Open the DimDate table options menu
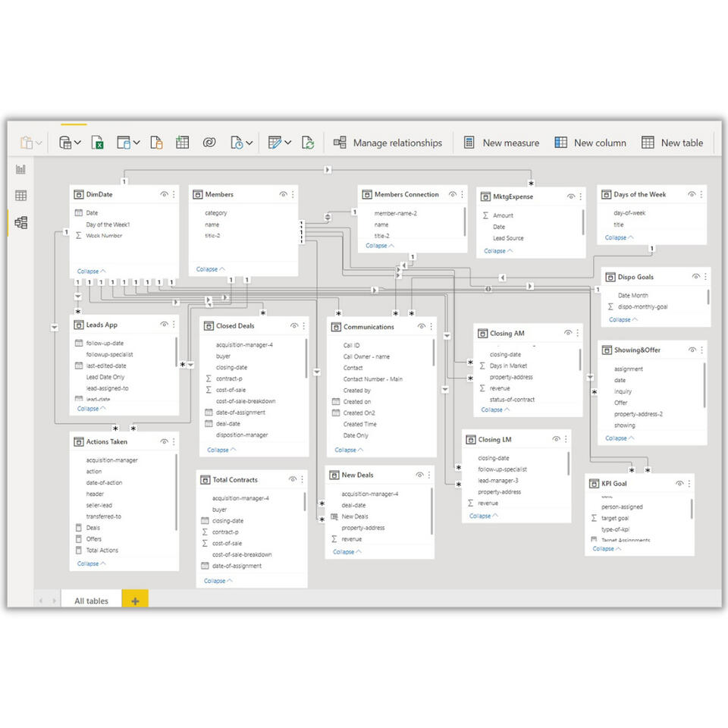 tap(174, 194)
